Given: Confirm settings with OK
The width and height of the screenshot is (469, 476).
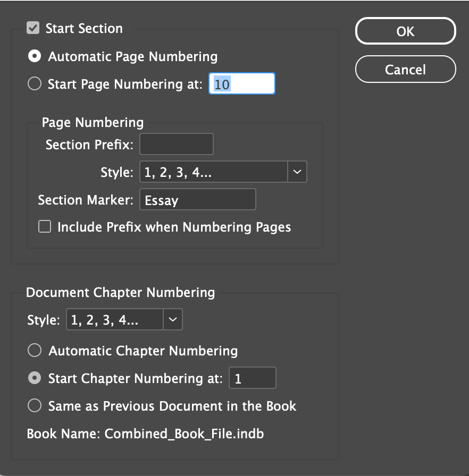Looking at the screenshot, I should (405, 31).
